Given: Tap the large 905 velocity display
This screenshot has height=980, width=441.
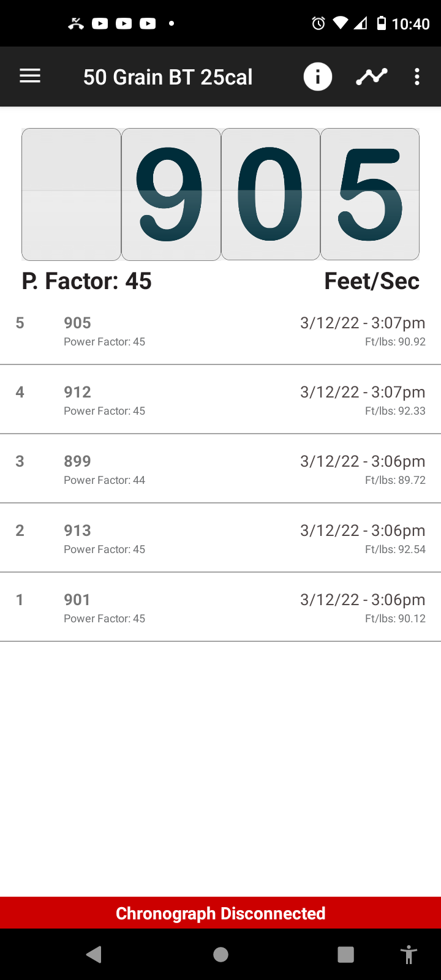Looking at the screenshot, I should 221,194.
